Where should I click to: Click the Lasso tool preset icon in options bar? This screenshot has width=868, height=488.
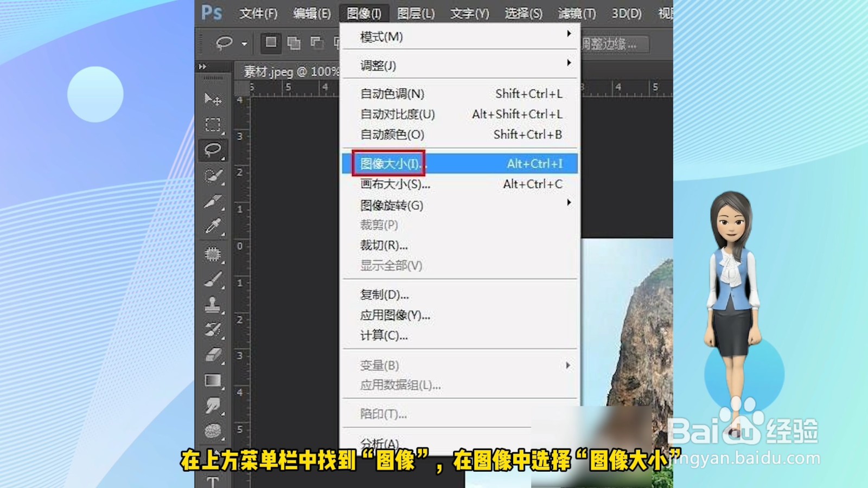tap(224, 43)
